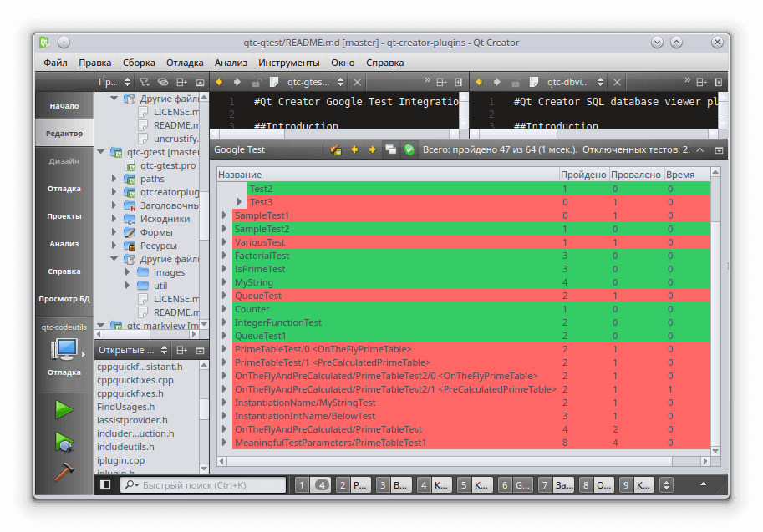The height and width of the screenshot is (532, 763).
Task: Start debugging with the bug-play icon
Action: pos(64,442)
